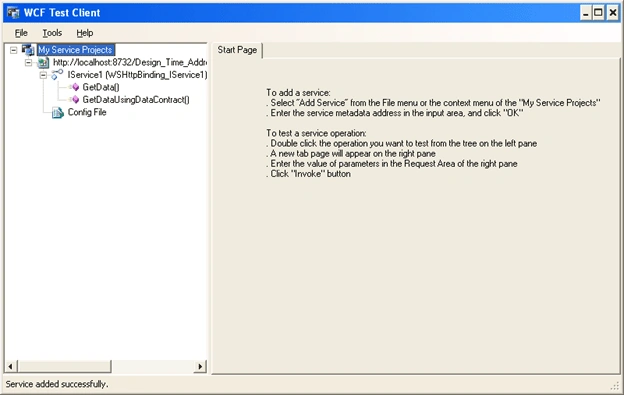Click the tree scrollbar right arrow

tap(200, 366)
